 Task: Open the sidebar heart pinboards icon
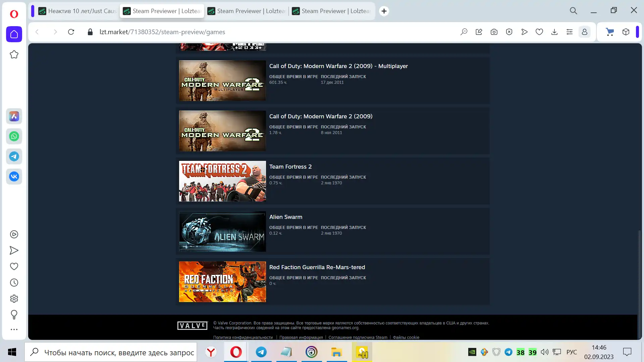14,266
